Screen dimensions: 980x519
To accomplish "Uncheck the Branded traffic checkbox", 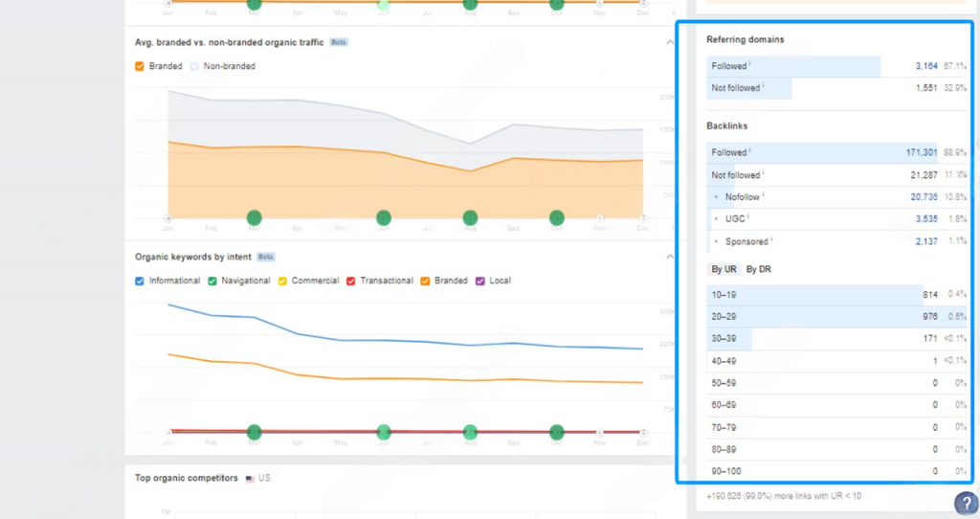I will coord(140,66).
